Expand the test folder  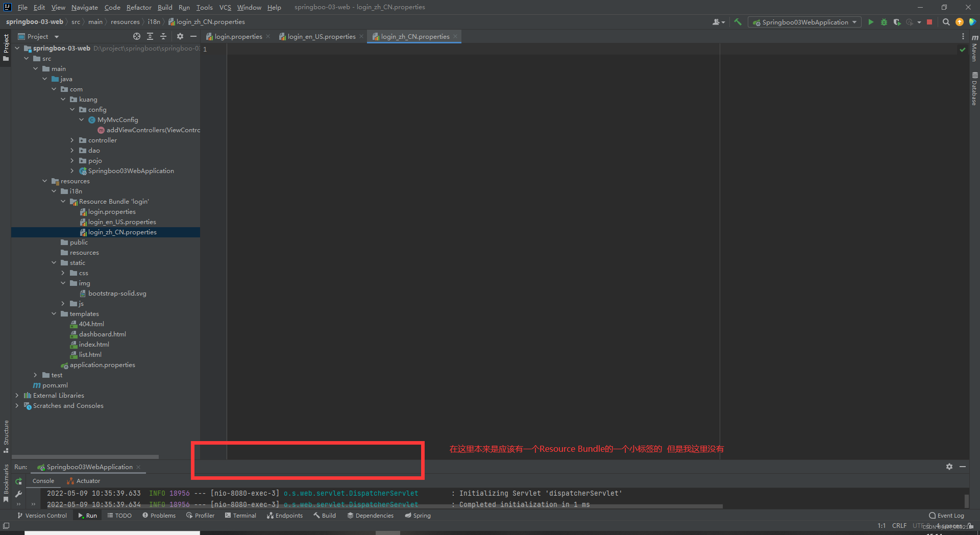click(x=36, y=375)
